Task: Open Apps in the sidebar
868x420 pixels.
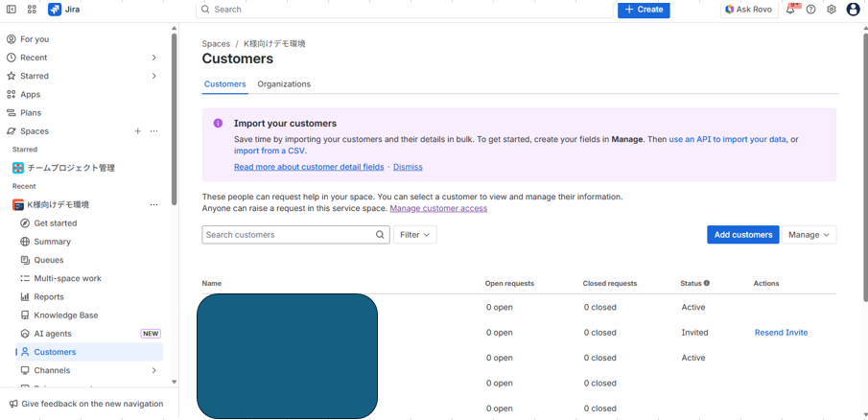Action: pos(31,94)
